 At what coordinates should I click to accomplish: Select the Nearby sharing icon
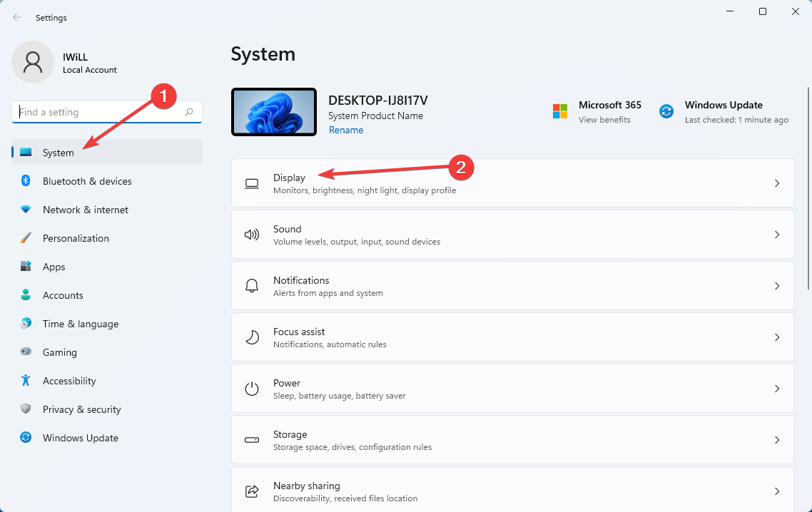(252, 491)
